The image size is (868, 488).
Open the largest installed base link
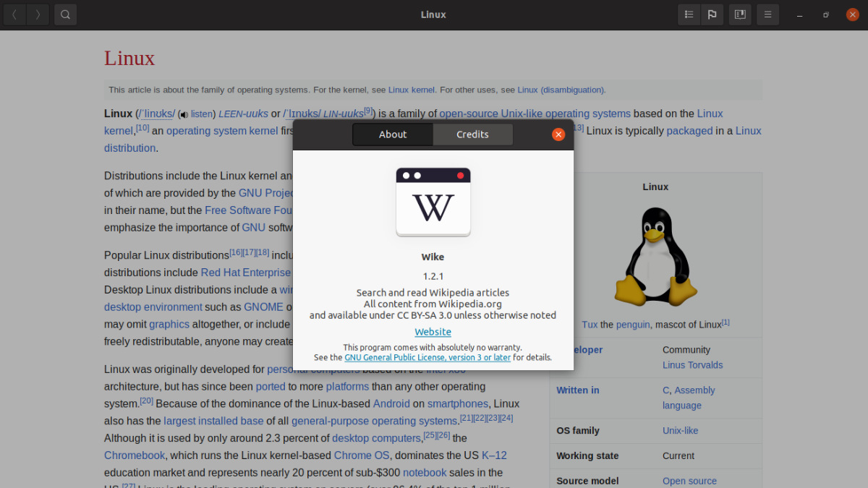pos(213,421)
